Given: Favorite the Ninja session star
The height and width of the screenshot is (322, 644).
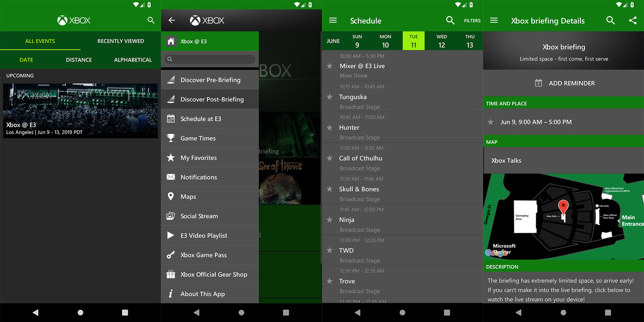Looking at the screenshot, I should point(330,220).
